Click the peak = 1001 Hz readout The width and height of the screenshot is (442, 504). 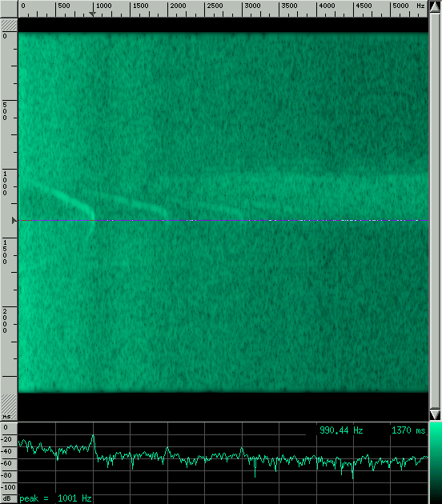pyautogui.click(x=55, y=498)
